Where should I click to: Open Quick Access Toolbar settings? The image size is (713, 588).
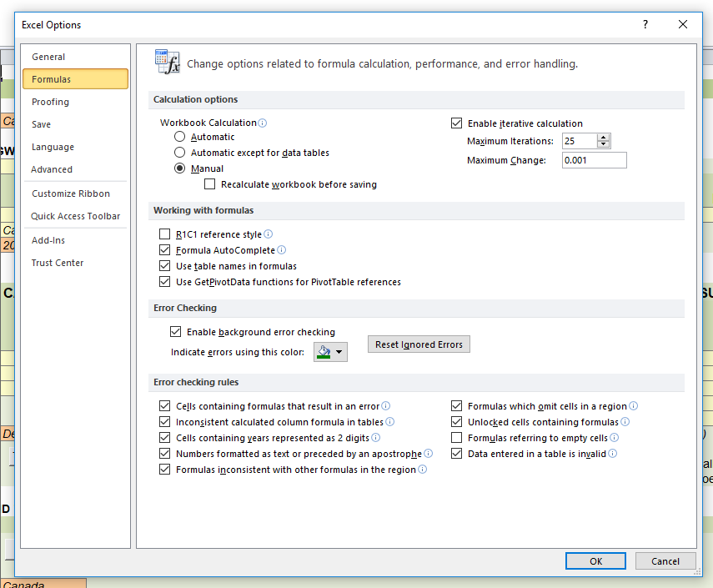click(x=76, y=216)
